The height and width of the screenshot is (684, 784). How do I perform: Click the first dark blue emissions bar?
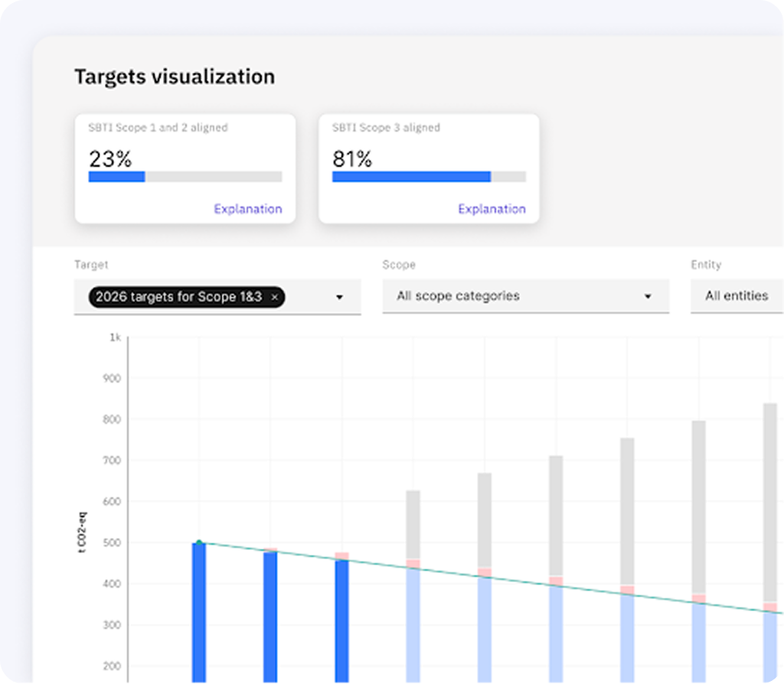click(199, 612)
